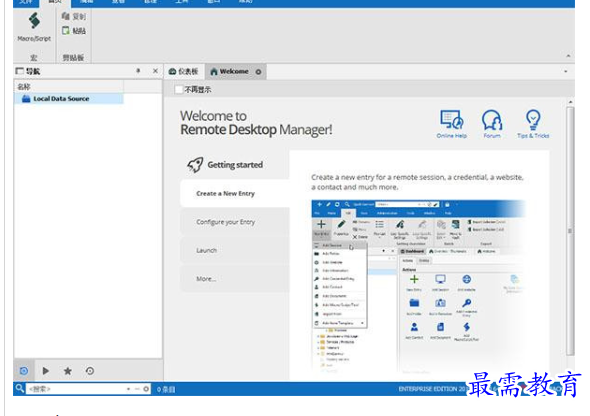Close the navigation (导航) panel

coord(155,71)
